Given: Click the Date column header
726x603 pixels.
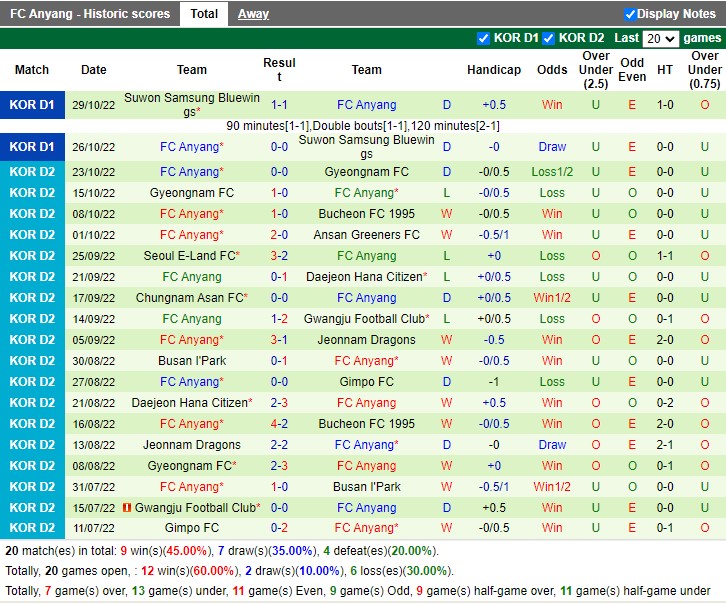Looking at the screenshot, I should (94, 70).
